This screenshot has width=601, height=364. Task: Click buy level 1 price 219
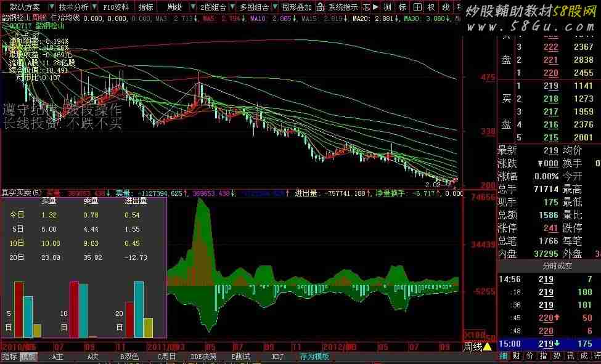pos(550,86)
